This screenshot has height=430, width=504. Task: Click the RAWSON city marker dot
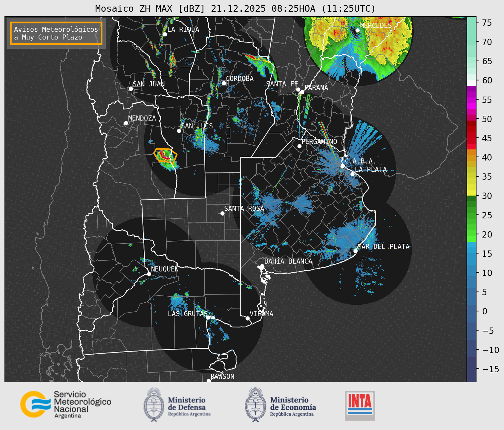[209, 381]
